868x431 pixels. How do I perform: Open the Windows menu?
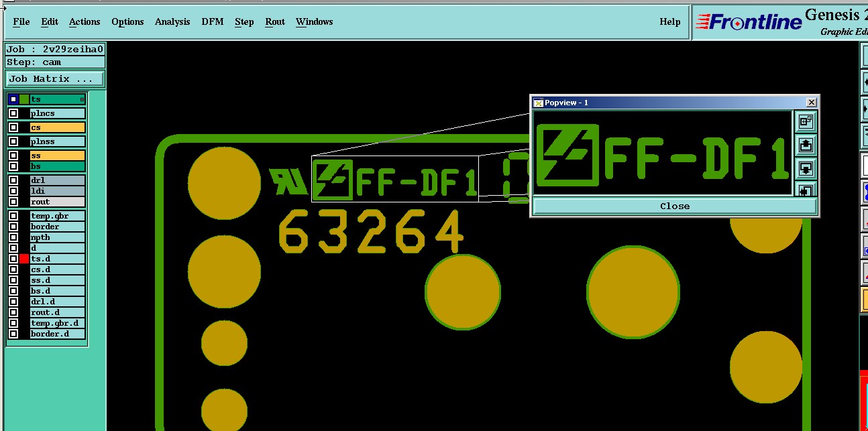pos(315,22)
